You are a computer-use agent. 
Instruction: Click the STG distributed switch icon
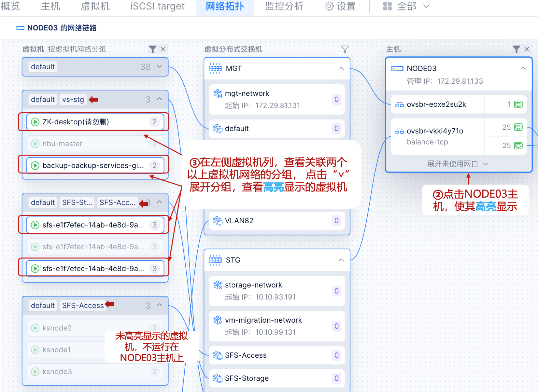215,260
